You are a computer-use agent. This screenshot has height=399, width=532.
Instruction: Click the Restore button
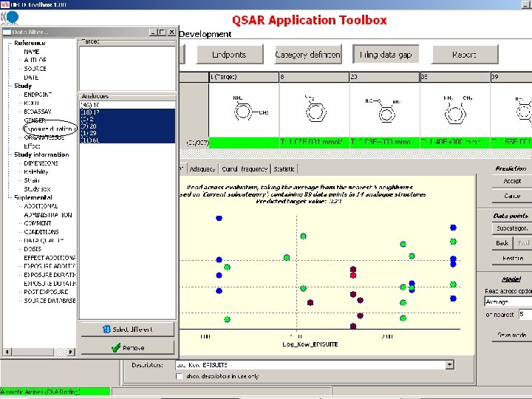click(512, 258)
